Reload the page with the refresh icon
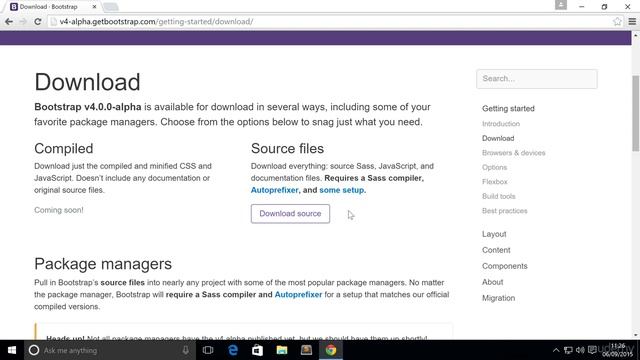This screenshot has height=360, width=640. click(x=38, y=22)
